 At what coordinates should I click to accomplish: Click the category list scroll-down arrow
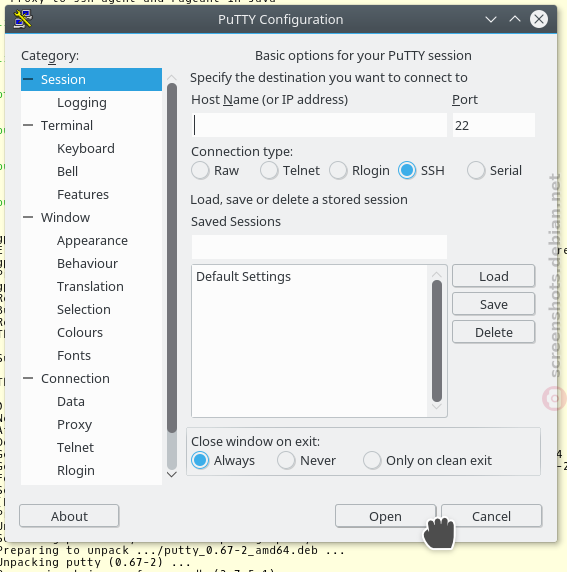[x=172, y=474]
